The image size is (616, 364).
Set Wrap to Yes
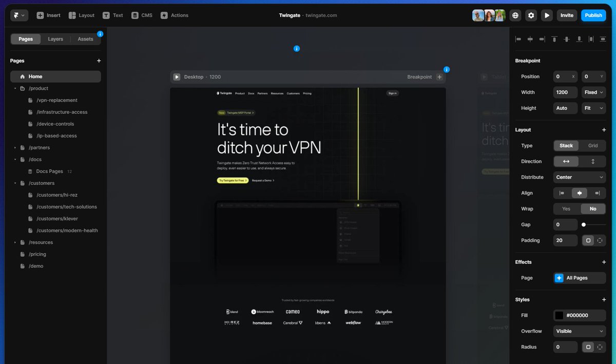coord(566,209)
